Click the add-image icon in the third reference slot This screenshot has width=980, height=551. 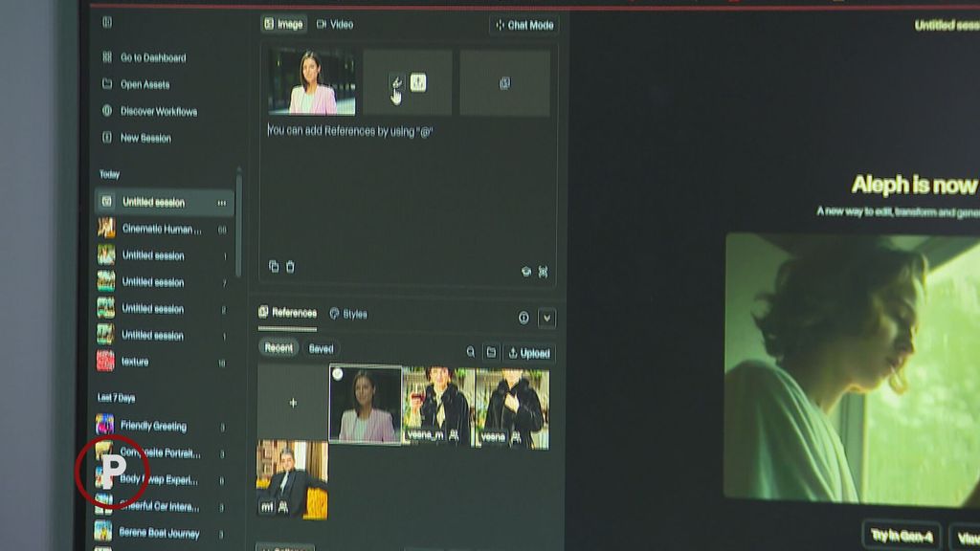click(504, 83)
